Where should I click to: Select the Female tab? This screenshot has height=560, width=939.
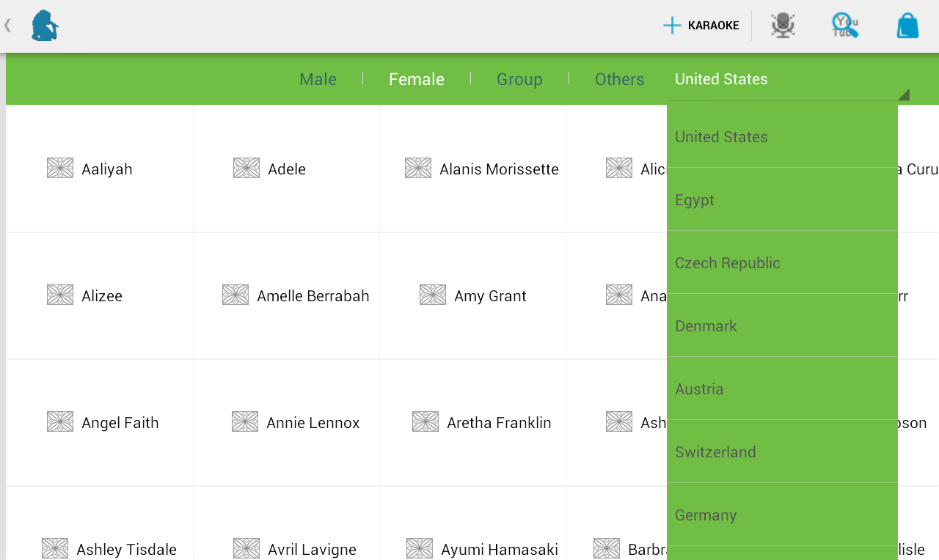[417, 79]
